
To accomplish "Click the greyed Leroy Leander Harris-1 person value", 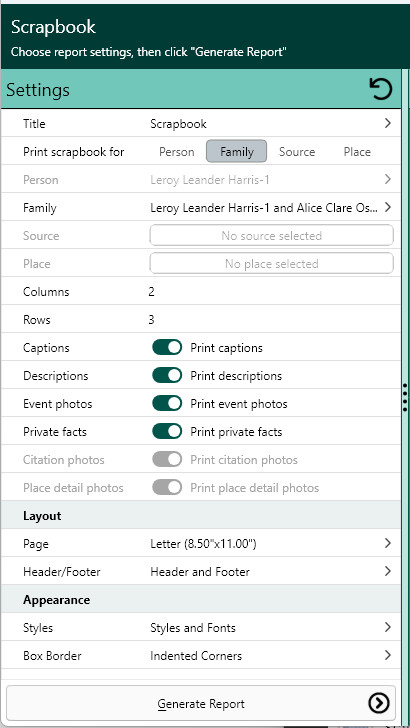I will click(210, 180).
